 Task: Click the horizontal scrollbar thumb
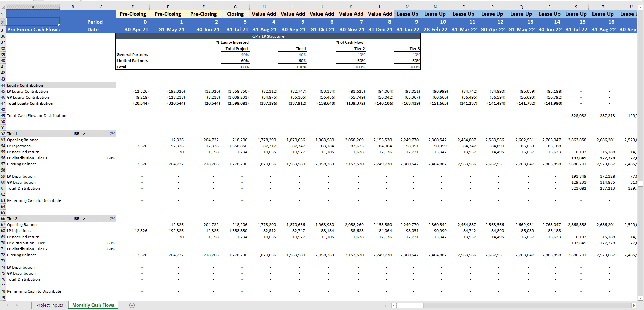tap(410, 305)
